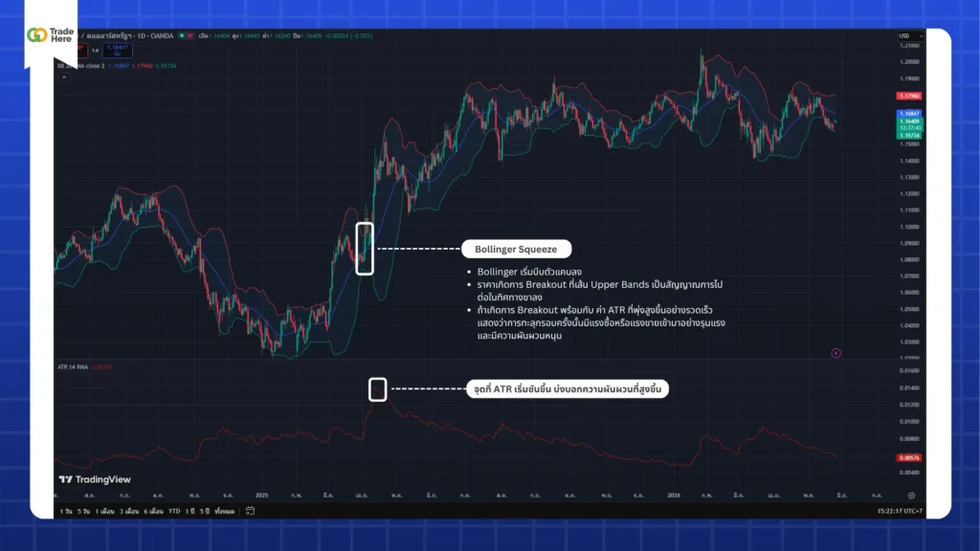The image size is (980, 551).
Task: Open the go-to-date calendar icon
Action: click(x=250, y=511)
